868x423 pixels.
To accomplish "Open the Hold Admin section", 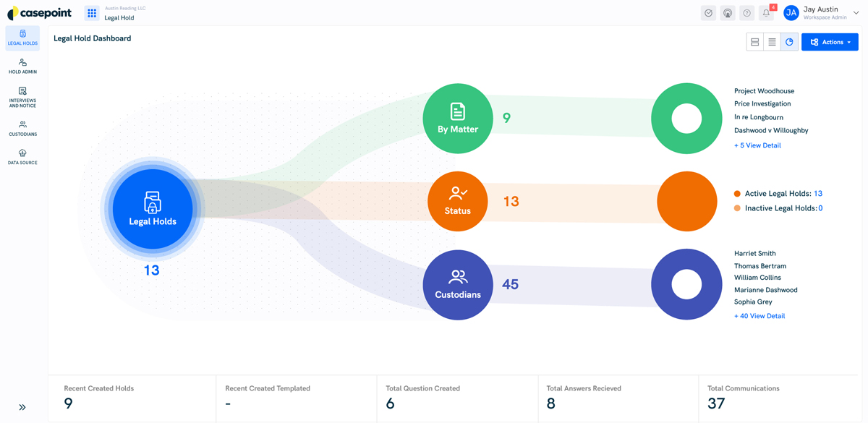I will (x=22, y=67).
